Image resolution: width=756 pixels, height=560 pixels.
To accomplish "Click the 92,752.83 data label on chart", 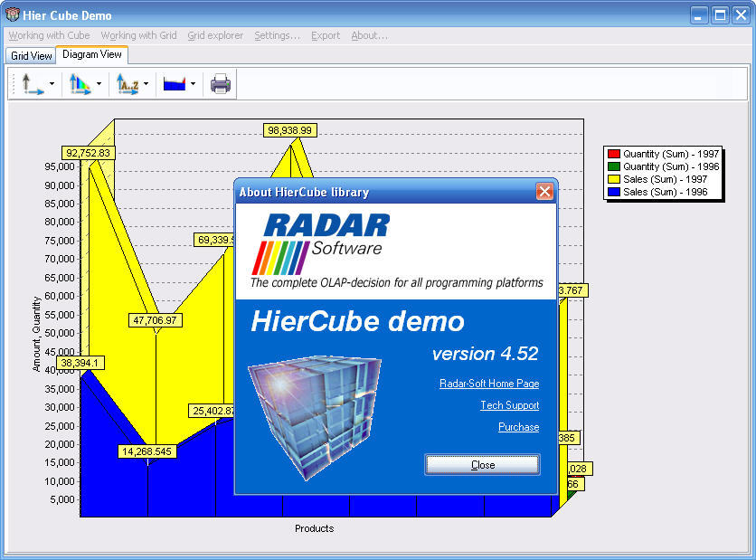I will (88, 153).
